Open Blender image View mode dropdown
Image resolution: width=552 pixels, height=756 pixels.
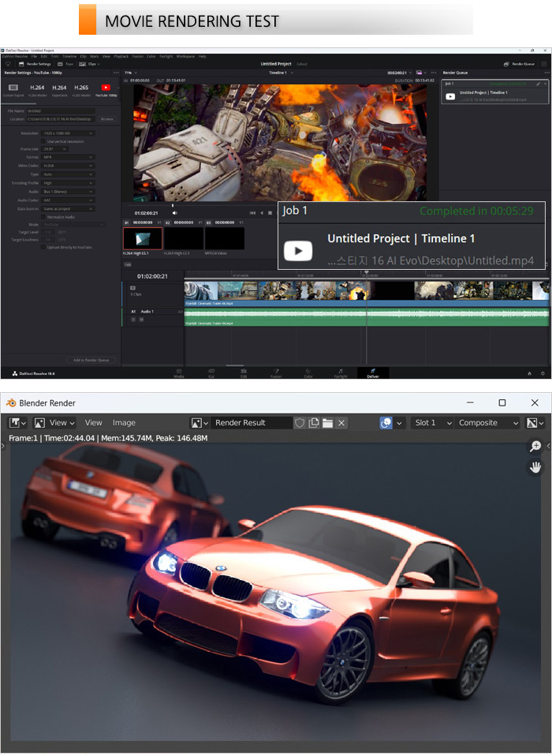[x=54, y=423]
